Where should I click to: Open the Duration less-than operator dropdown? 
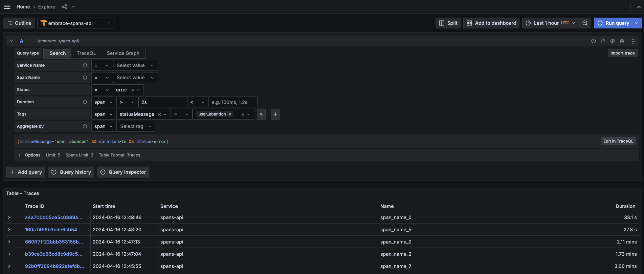(198, 102)
